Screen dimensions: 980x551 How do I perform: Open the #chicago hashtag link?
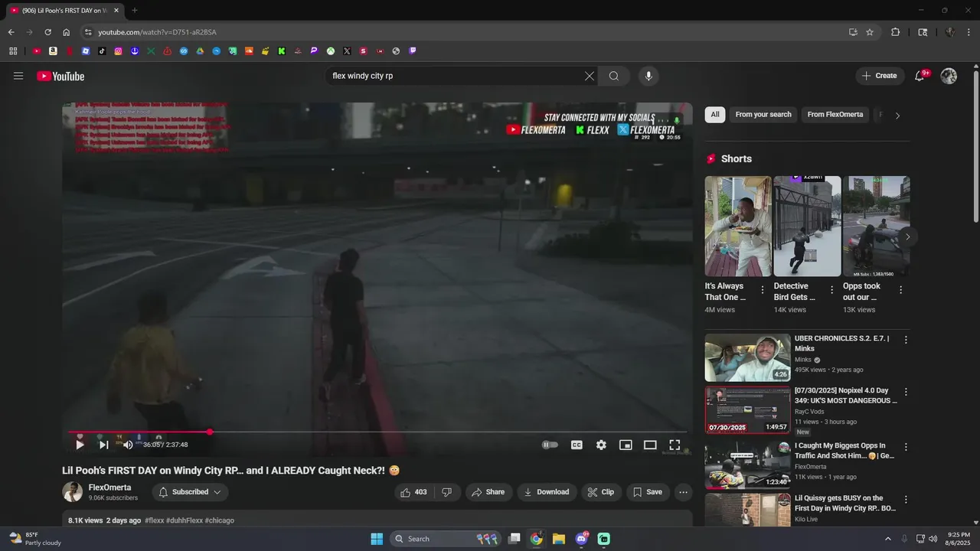point(219,520)
